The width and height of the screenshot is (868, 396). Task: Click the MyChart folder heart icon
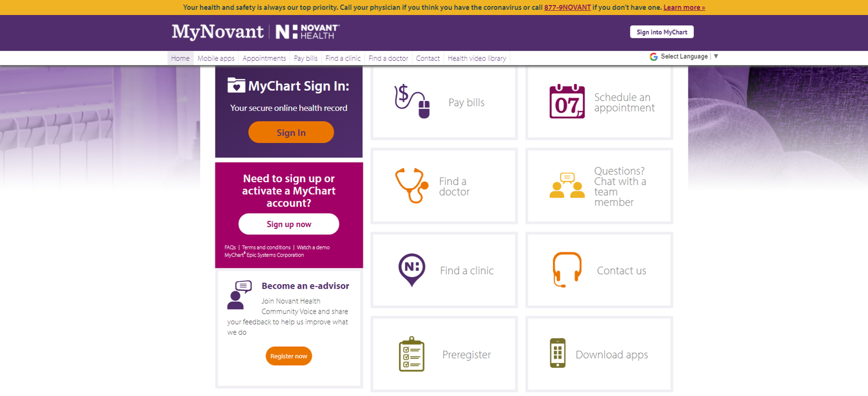(x=236, y=85)
